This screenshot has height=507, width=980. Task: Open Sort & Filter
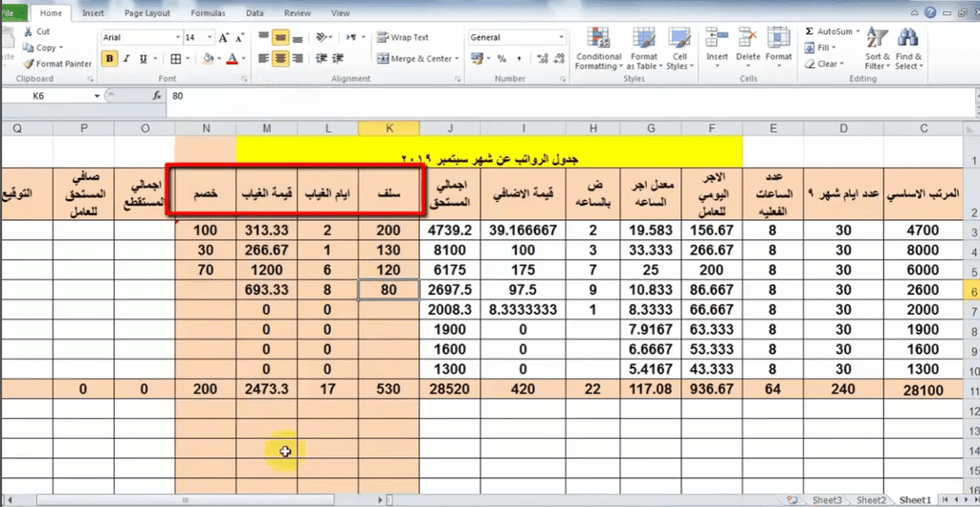click(877, 49)
